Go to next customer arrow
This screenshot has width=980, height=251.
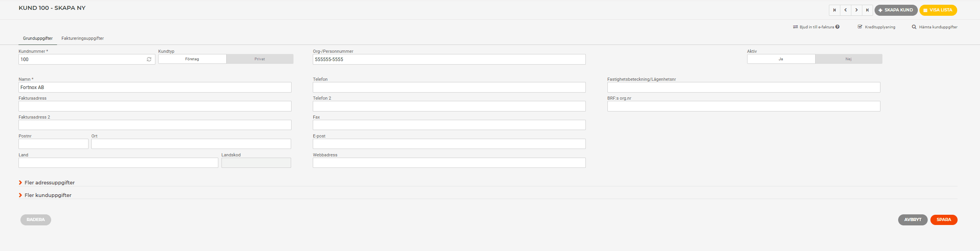click(x=856, y=10)
